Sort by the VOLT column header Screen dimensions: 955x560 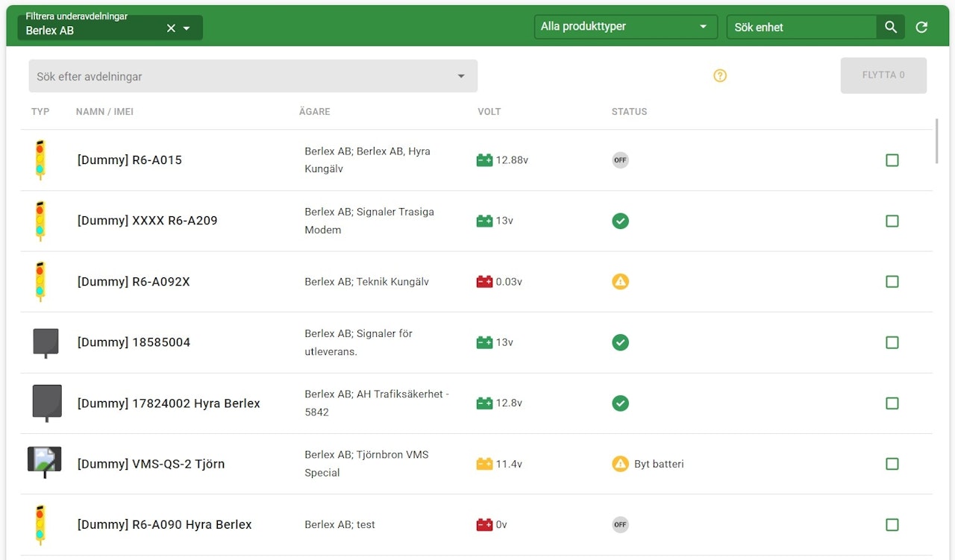489,112
